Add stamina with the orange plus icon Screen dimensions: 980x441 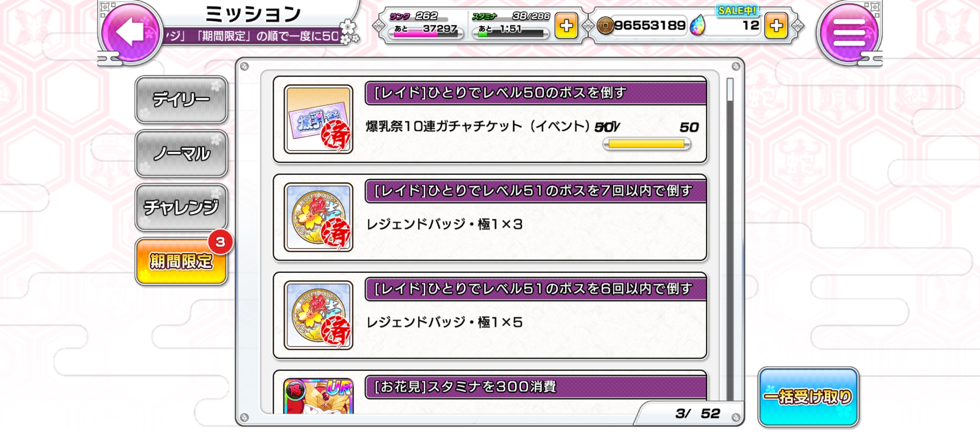click(x=566, y=26)
